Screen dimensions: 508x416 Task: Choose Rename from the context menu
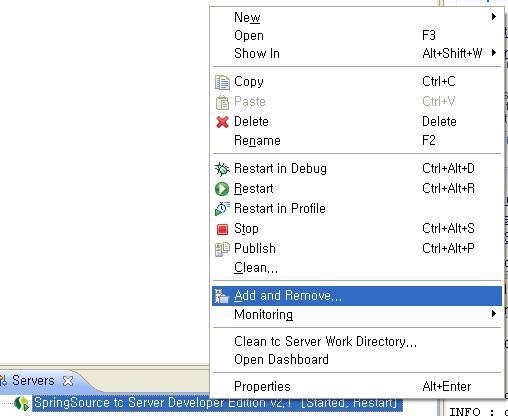(357, 140)
